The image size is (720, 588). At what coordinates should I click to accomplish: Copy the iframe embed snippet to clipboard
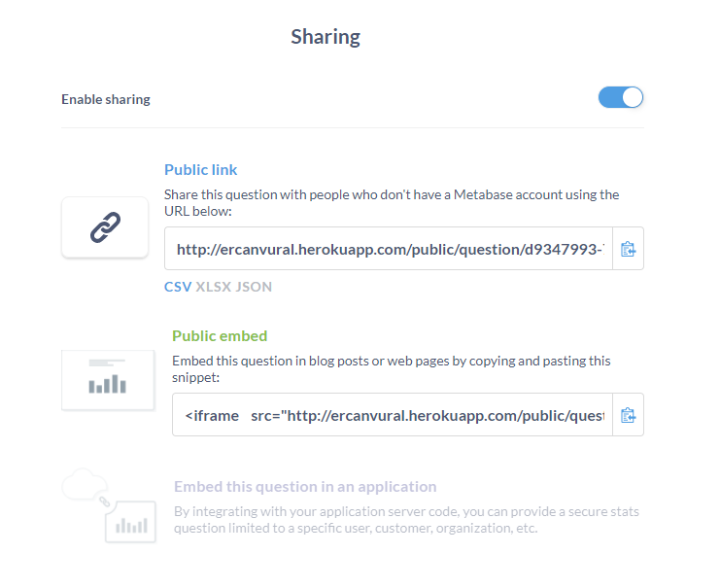point(628,415)
